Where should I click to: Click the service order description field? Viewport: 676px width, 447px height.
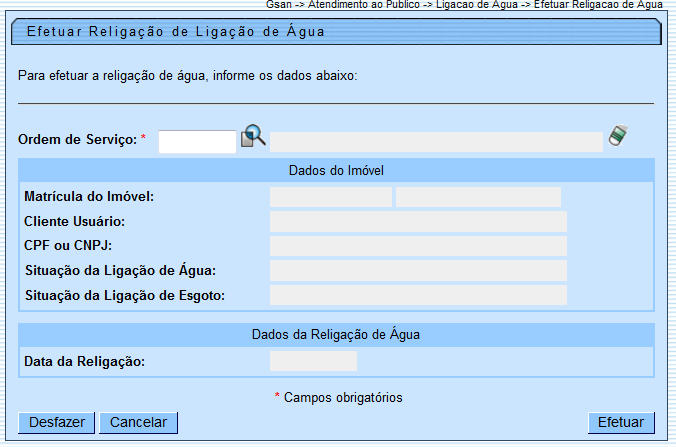pos(436,141)
